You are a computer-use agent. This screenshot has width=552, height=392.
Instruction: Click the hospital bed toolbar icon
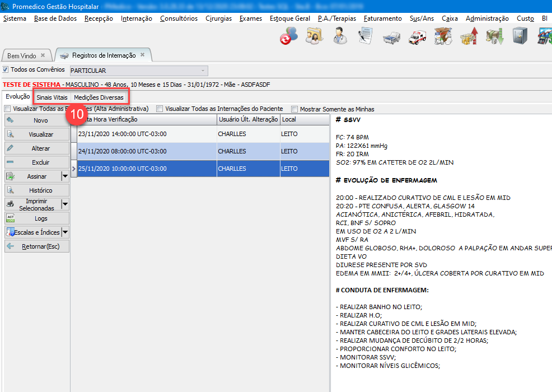(x=392, y=38)
